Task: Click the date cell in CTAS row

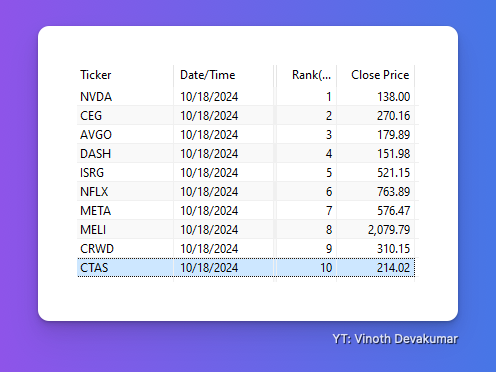Action: pos(223,268)
